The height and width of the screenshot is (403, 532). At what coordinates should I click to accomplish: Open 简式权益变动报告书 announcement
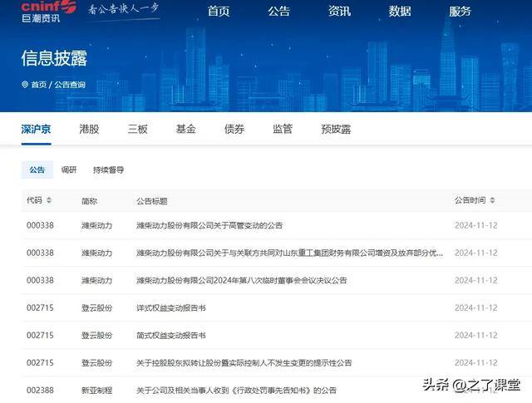point(171,335)
